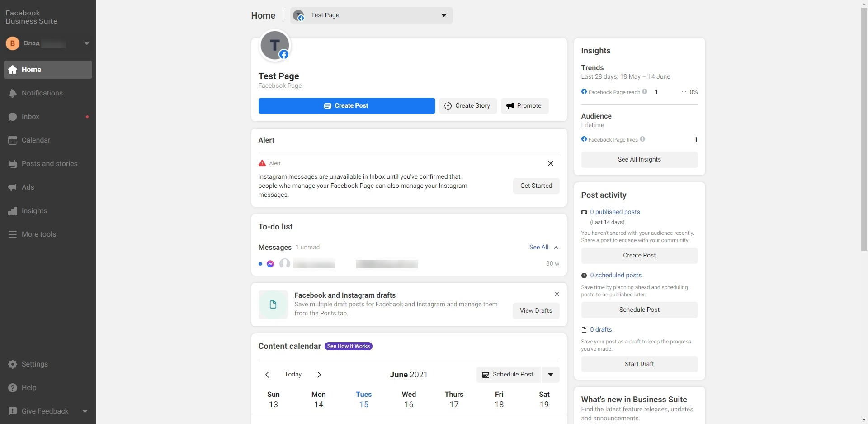This screenshot has height=424, width=868.
Task: Click the Facebook Business Suite logo text
Action: click(31, 17)
